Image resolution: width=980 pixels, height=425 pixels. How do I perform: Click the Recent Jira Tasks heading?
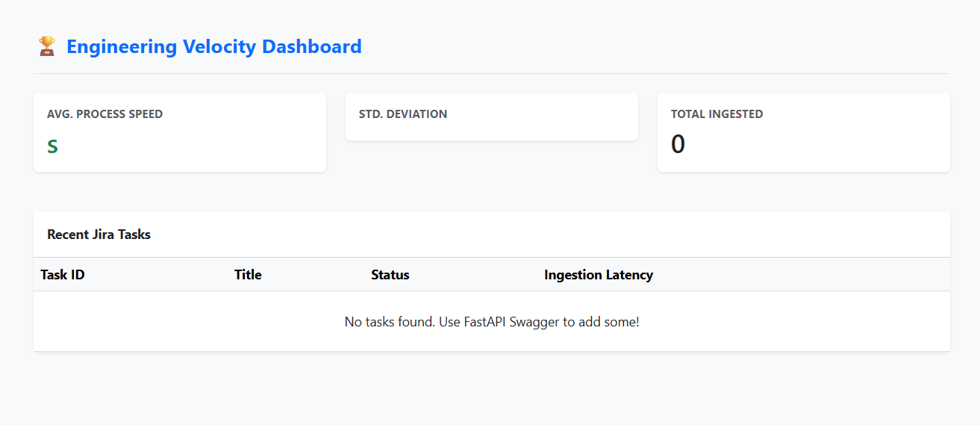pyautogui.click(x=99, y=235)
